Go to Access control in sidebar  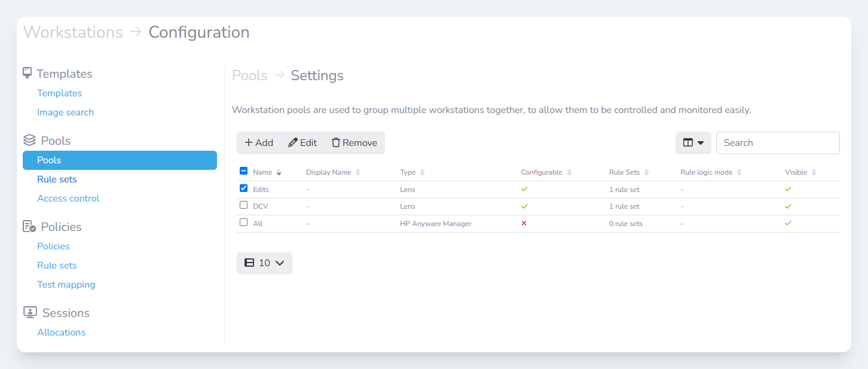(68, 199)
